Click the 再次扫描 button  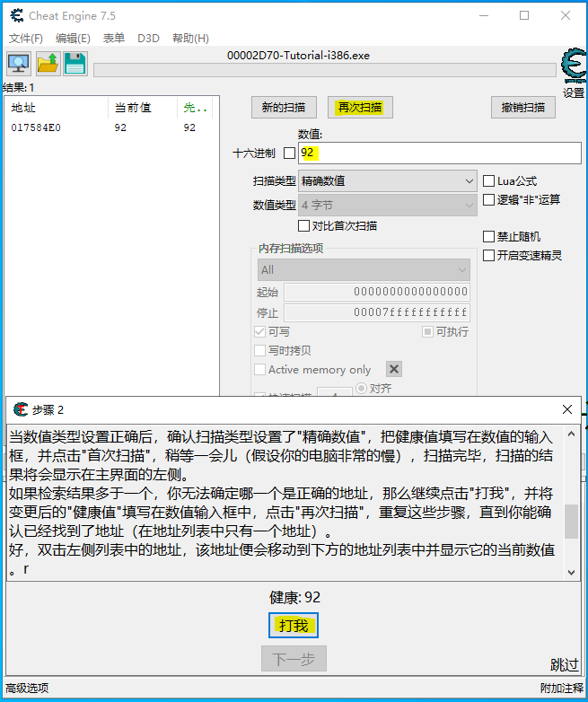coord(360,108)
